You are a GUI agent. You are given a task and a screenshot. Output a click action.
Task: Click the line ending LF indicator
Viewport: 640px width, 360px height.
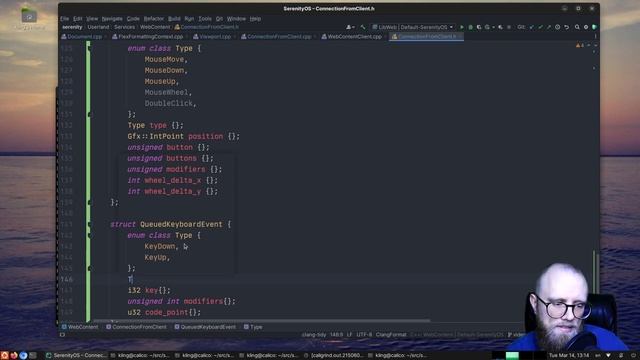(349, 335)
